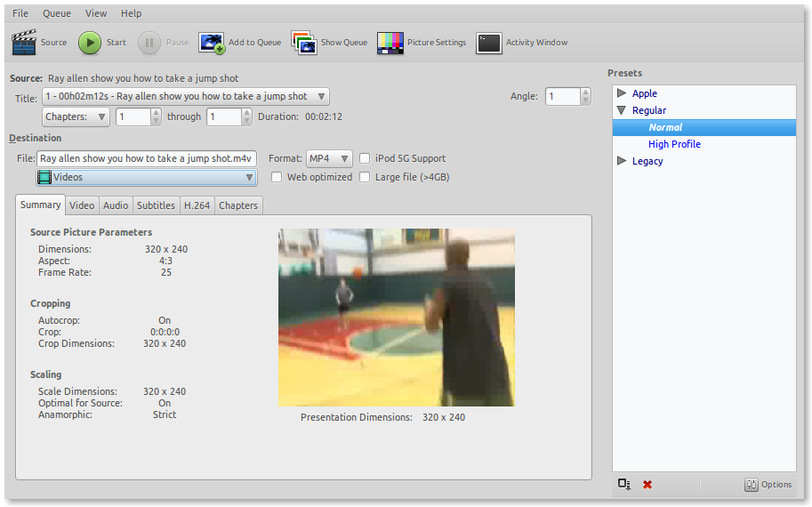
Task: Switch to the Video tab
Action: [82, 205]
